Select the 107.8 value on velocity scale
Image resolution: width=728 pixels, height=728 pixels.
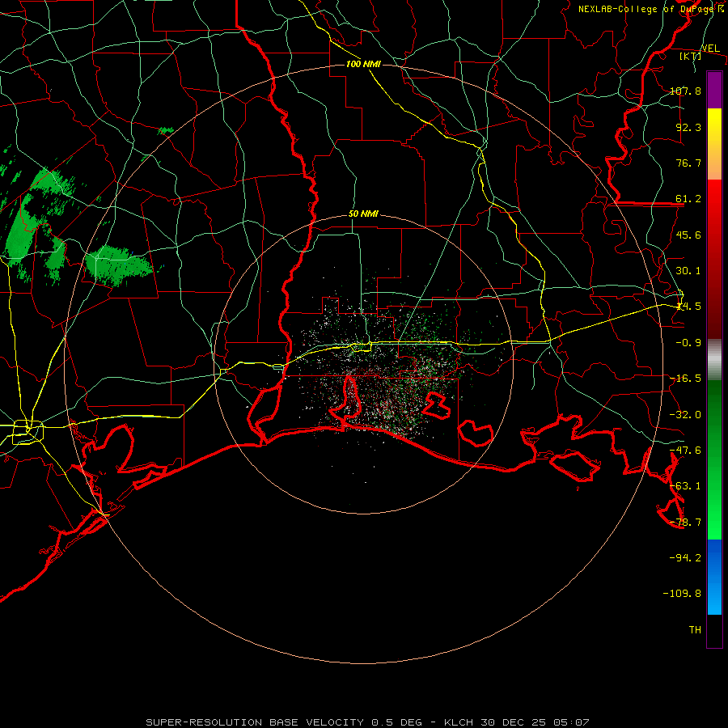coord(685,91)
